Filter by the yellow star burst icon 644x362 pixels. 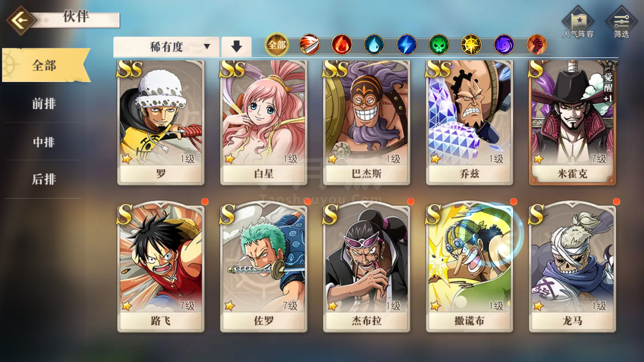click(471, 45)
